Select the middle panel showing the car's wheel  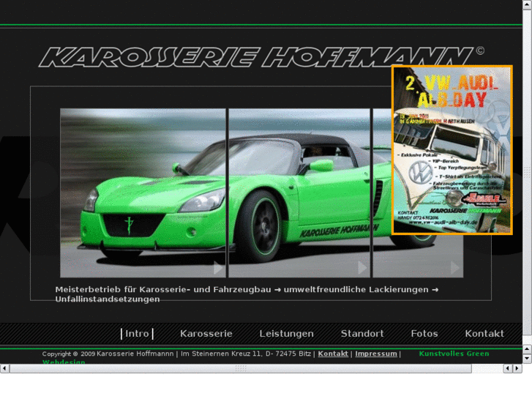299,193
